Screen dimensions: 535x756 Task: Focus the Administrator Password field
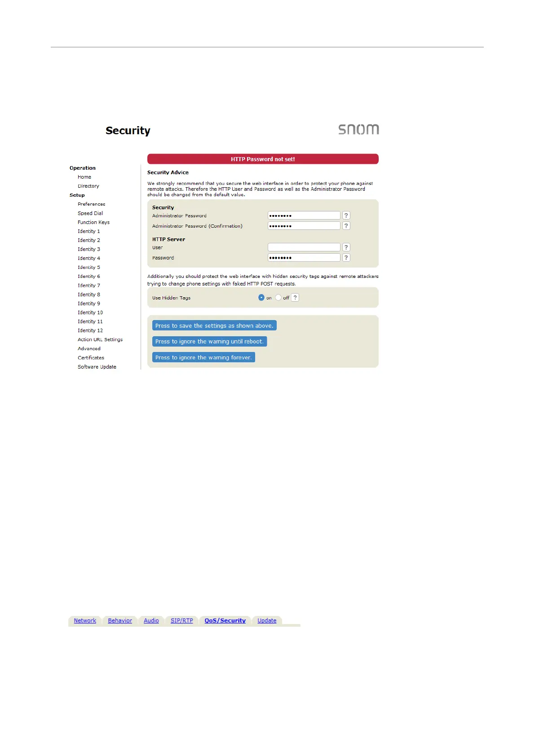pyautogui.click(x=304, y=215)
